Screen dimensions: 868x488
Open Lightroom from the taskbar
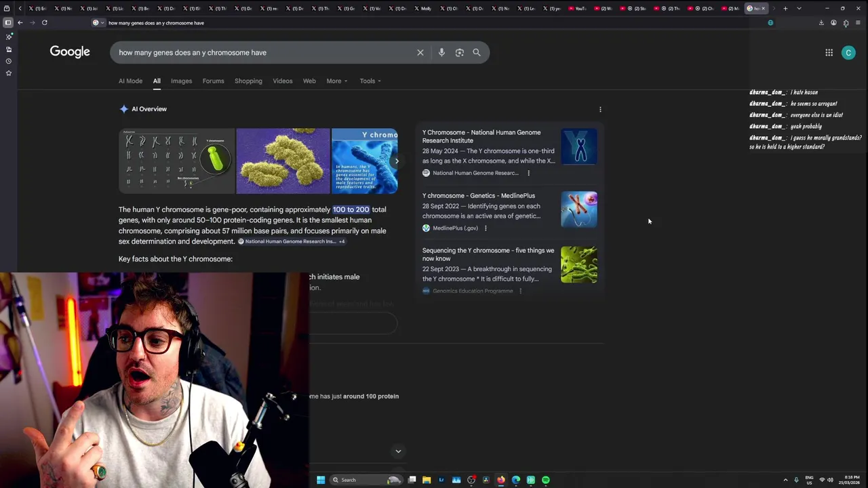click(441, 480)
